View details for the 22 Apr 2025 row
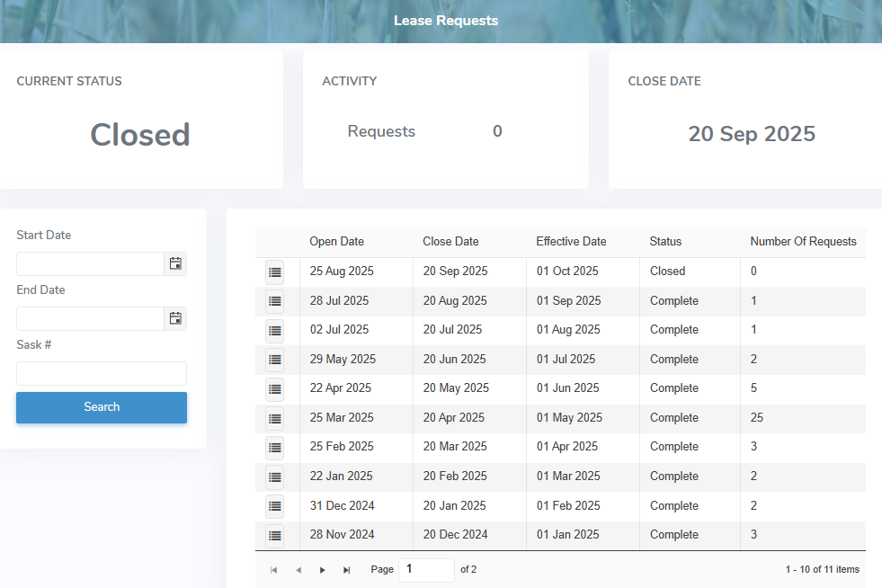This screenshot has width=882, height=588. click(x=274, y=388)
